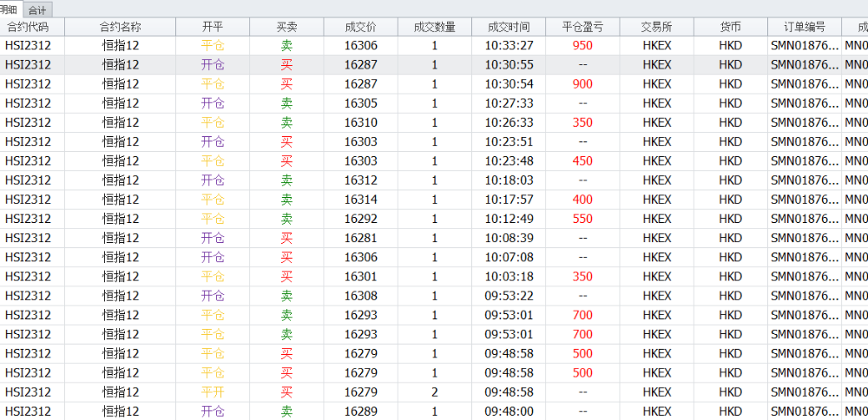Select time cell 09:48:00

[510, 411]
